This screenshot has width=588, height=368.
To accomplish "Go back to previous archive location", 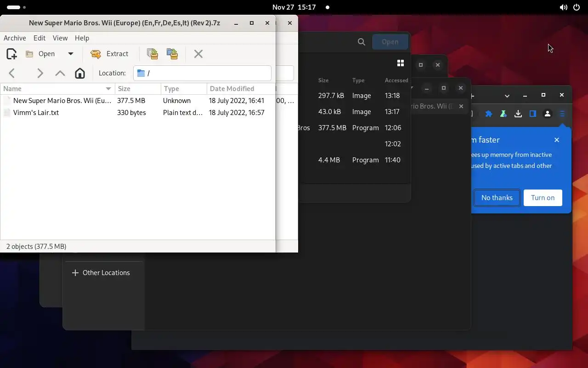I will [x=12, y=73].
